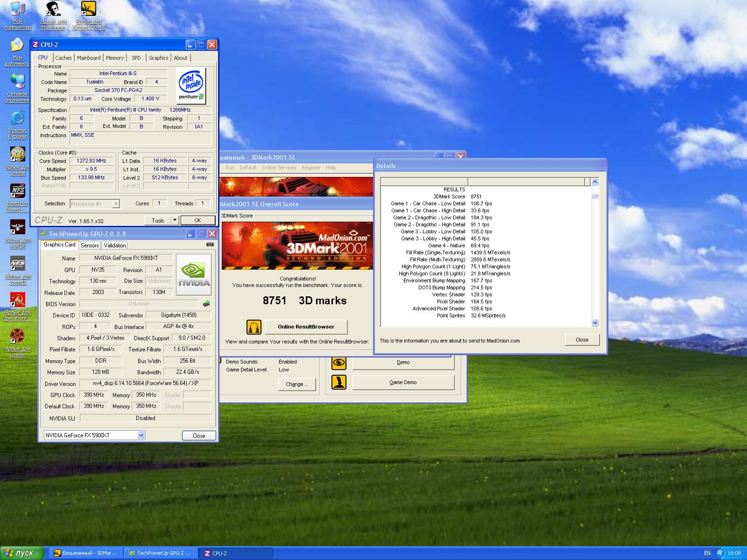Screen dimensions: 747x560
Task: Open the Help menu in 3DMark2001
Action: click(x=331, y=168)
